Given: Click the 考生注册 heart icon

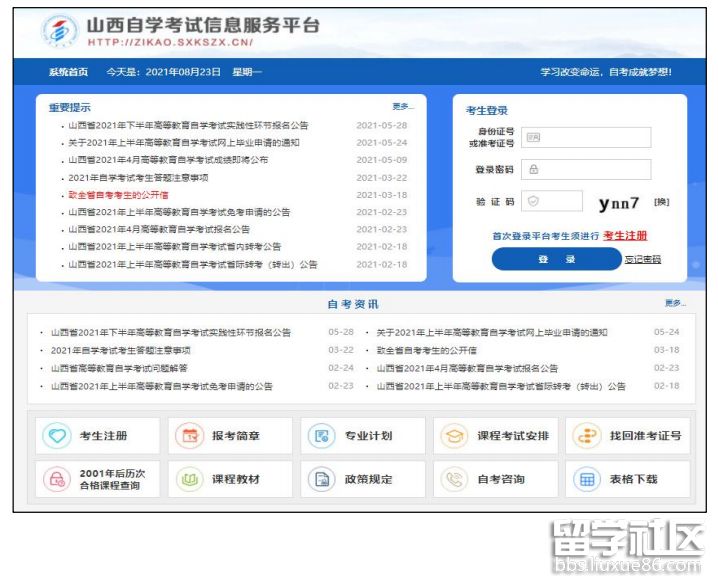Looking at the screenshot, I should pyautogui.click(x=57, y=435).
